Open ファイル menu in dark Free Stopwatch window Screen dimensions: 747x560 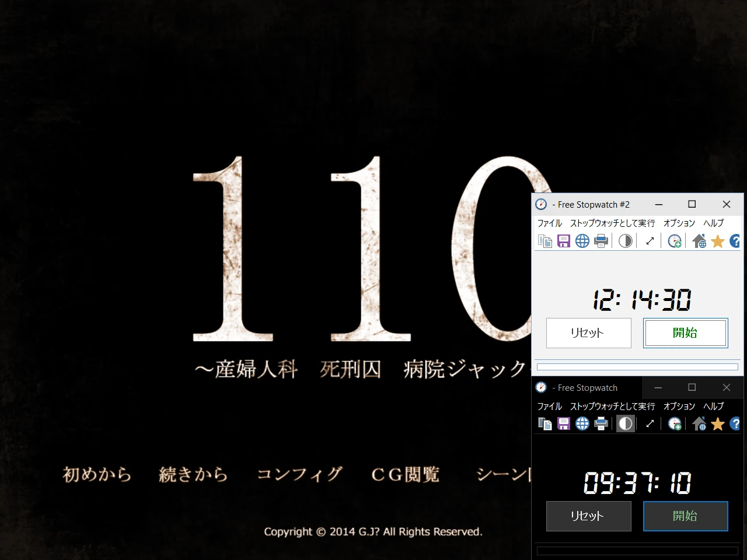point(549,407)
